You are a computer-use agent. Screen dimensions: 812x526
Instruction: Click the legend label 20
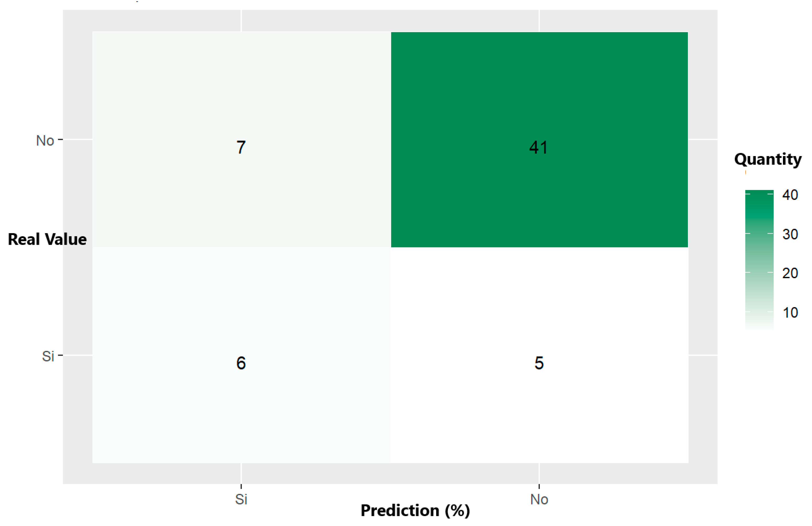click(790, 273)
